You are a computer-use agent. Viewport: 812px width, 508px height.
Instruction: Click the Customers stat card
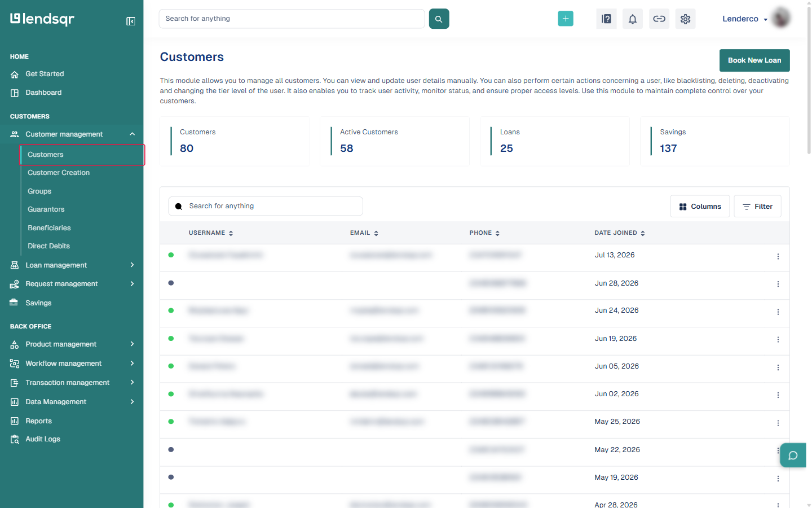coord(235,141)
